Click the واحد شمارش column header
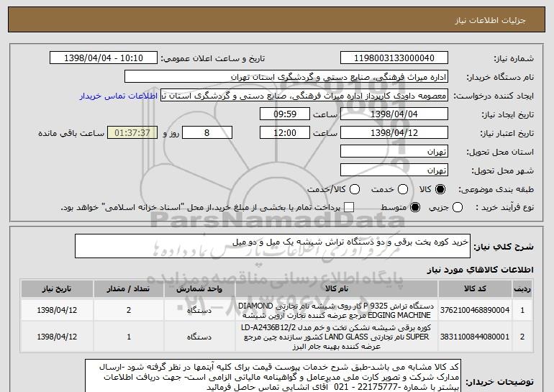Screen dimensions: 554x392 point(199,289)
